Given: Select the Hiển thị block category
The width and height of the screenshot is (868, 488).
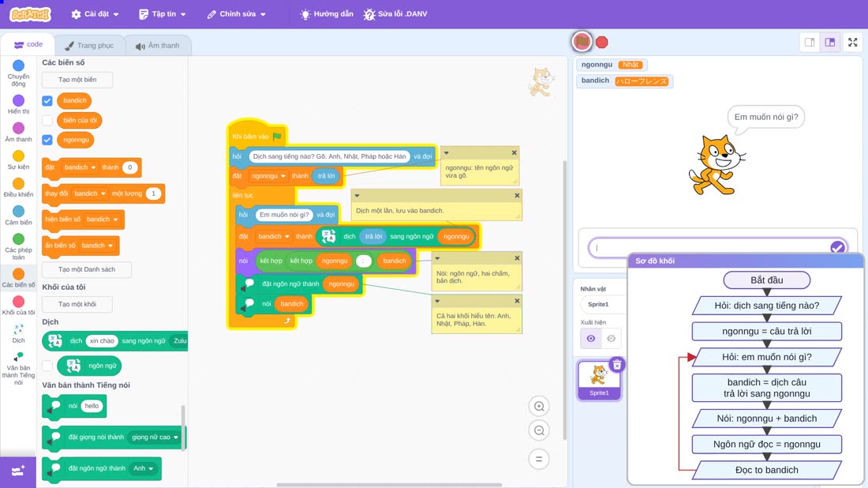Looking at the screenshot, I should pyautogui.click(x=18, y=104).
